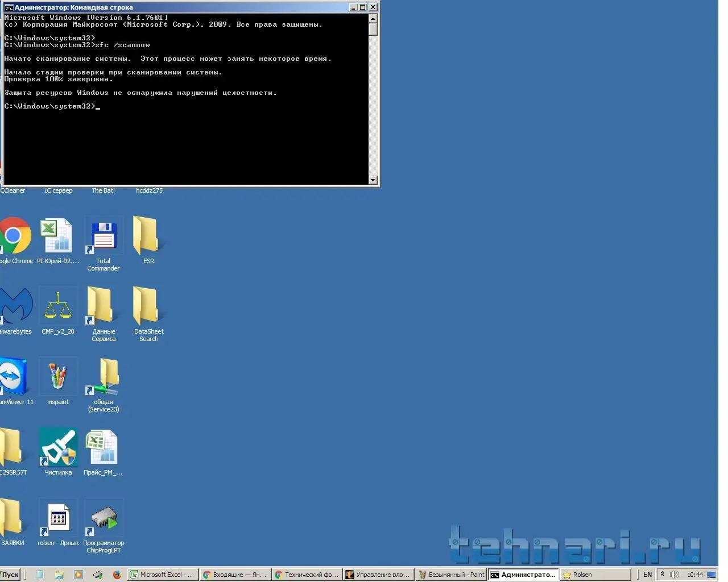Click the command prompt title bar text
Screen dimensions: 728x582
(74, 7)
